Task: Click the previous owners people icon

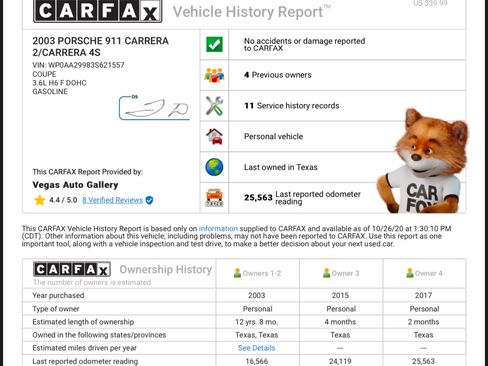Action: [214, 75]
